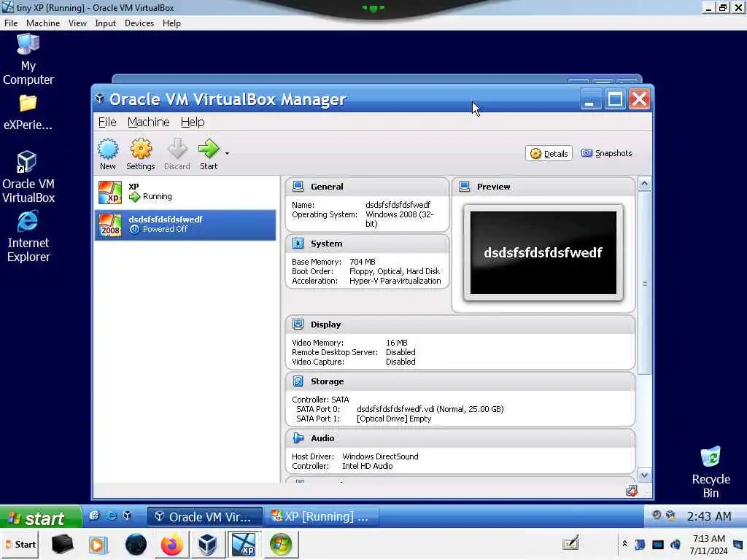Click the General section header
This screenshot has width=747, height=560.
coord(367,187)
